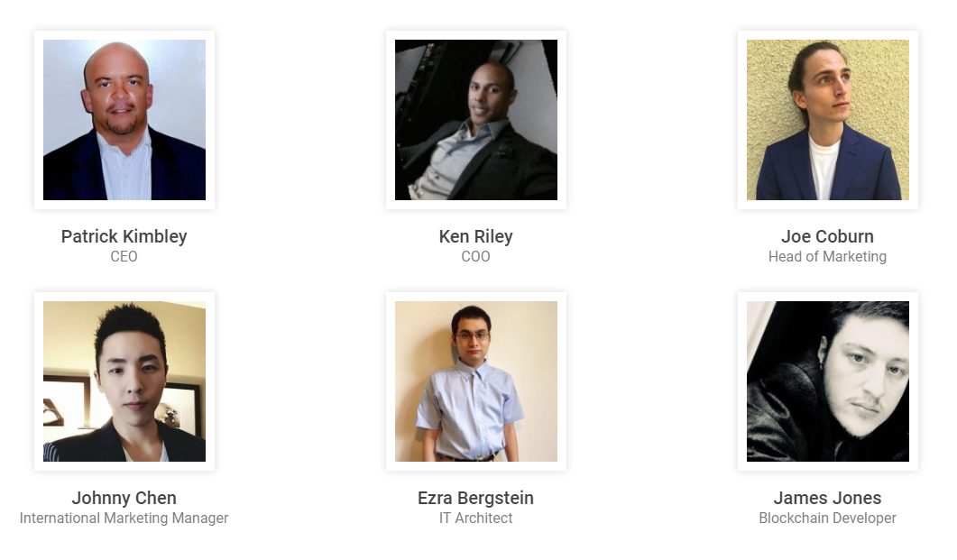
Task: Select Joe Coburn's photo card
Action: [x=828, y=120]
